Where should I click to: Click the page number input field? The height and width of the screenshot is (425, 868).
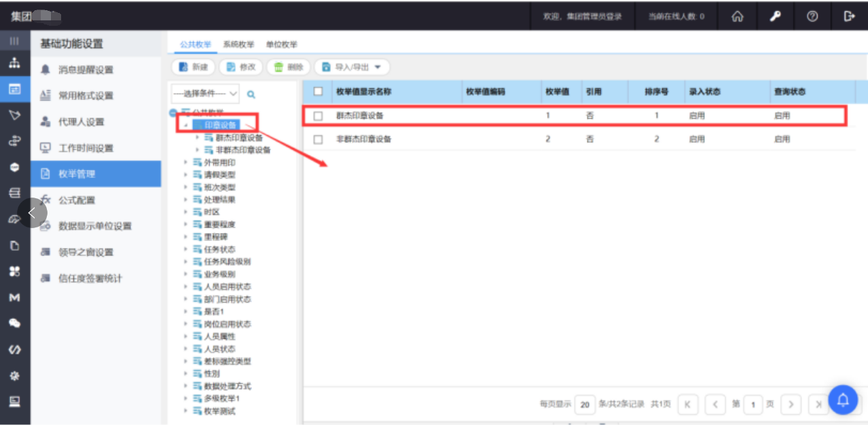pyautogui.click(x=753, y=405)
